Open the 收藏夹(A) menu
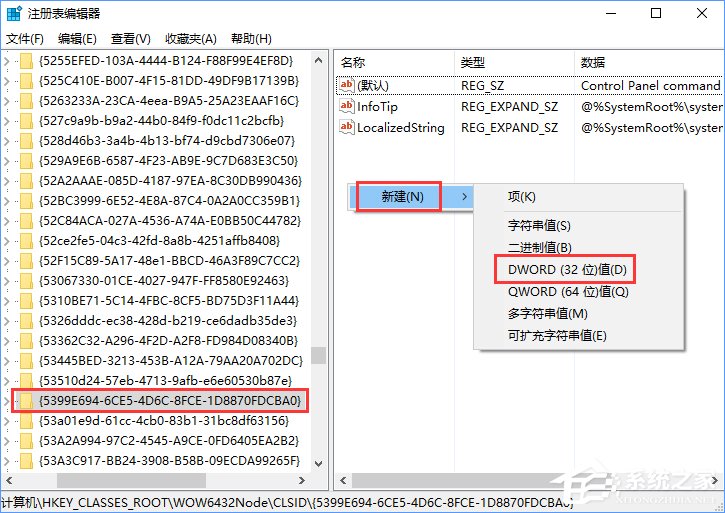The width and height of the screenshot is (725, 513). click(191, 39)
